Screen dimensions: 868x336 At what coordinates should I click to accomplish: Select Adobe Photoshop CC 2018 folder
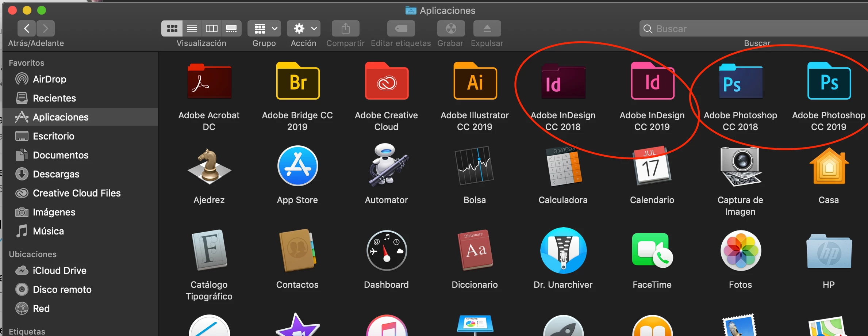741,81
